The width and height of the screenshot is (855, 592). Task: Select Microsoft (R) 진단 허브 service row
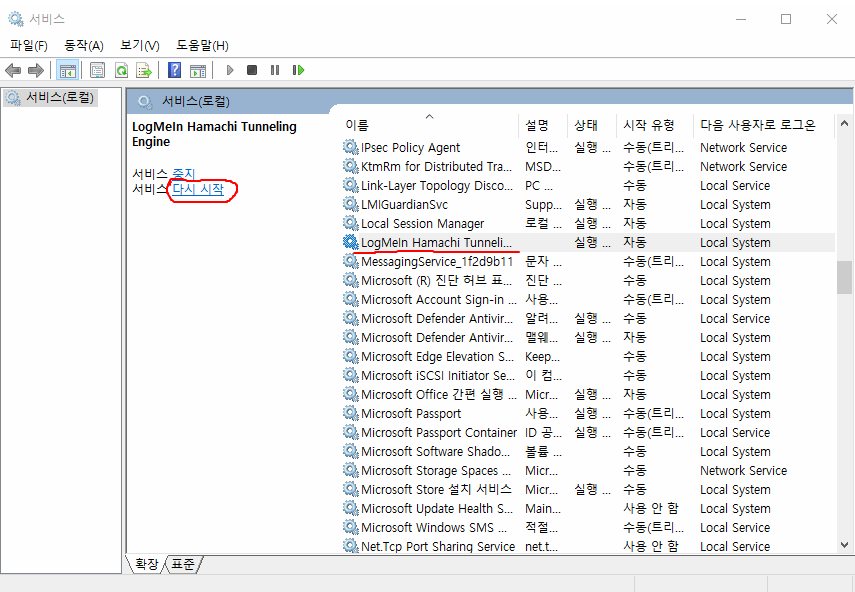coord(588,280)
